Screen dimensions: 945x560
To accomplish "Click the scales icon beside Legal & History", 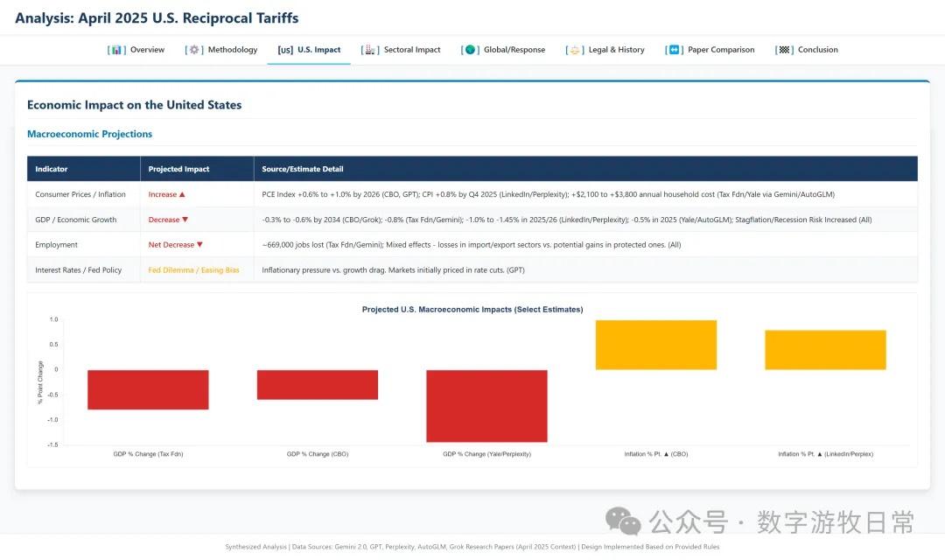I will [x=575, y=50].
